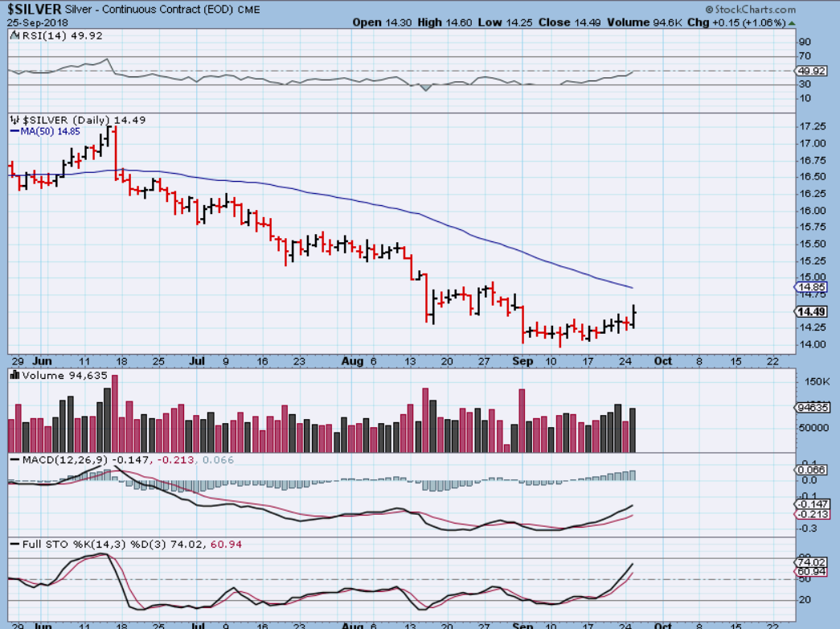Click the boxed 0.066 MACD histogram axis tag
840x629 pixels.
pos(812,470)
